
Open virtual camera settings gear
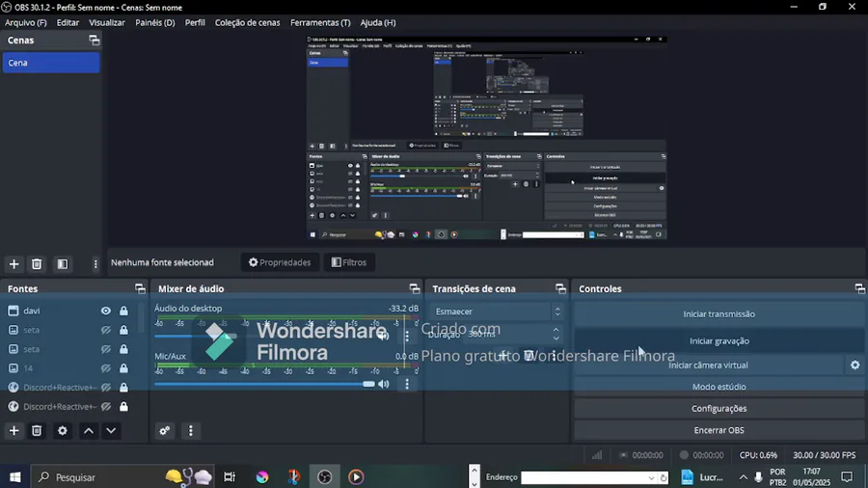click(x=855, y=365)
